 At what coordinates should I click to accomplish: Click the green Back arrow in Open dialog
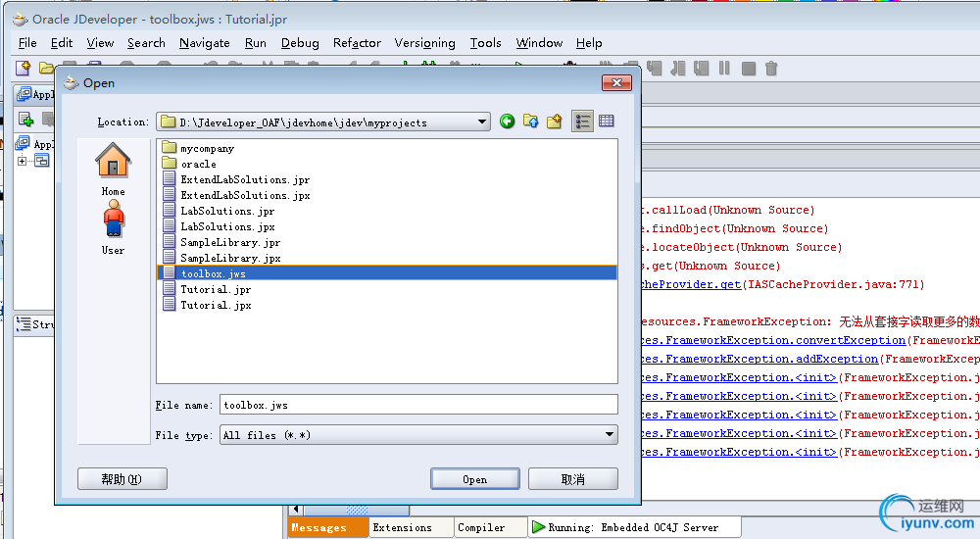[508, 122]
